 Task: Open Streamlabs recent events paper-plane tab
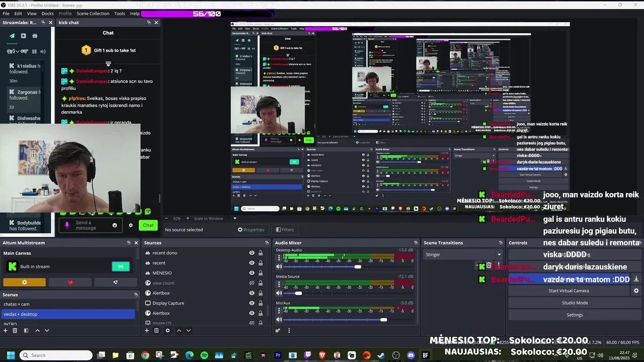point(12,36)
